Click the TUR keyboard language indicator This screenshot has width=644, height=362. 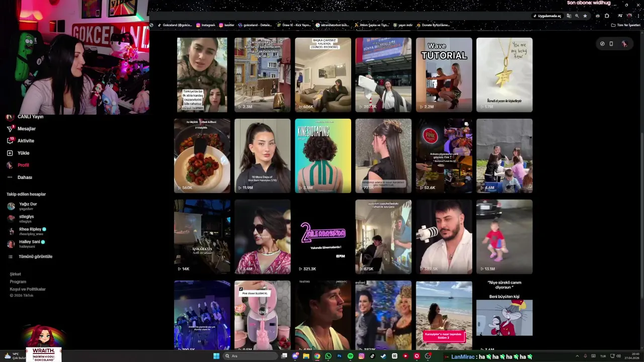click(x=603, y=356)
